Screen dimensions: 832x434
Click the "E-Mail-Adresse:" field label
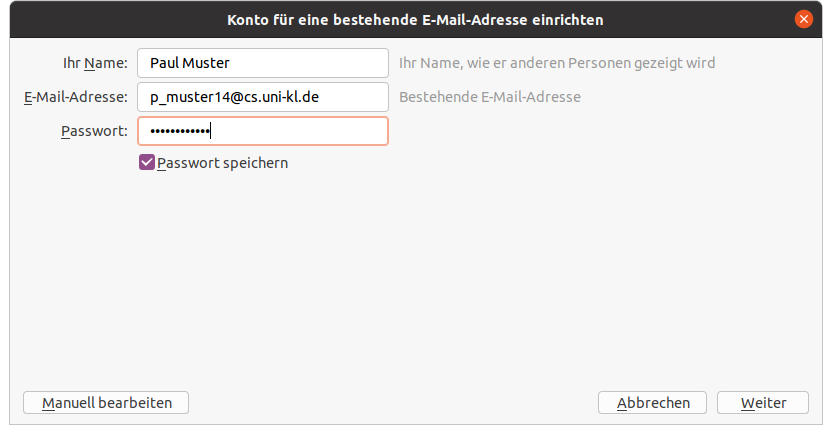pos(75,97)
